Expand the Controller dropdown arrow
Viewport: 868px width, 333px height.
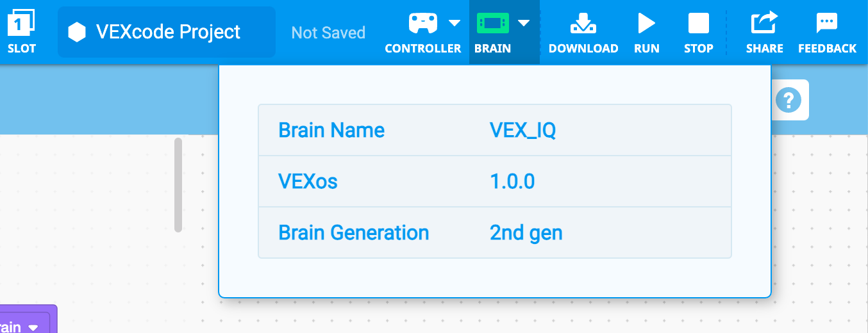click(x=454, y=23)
